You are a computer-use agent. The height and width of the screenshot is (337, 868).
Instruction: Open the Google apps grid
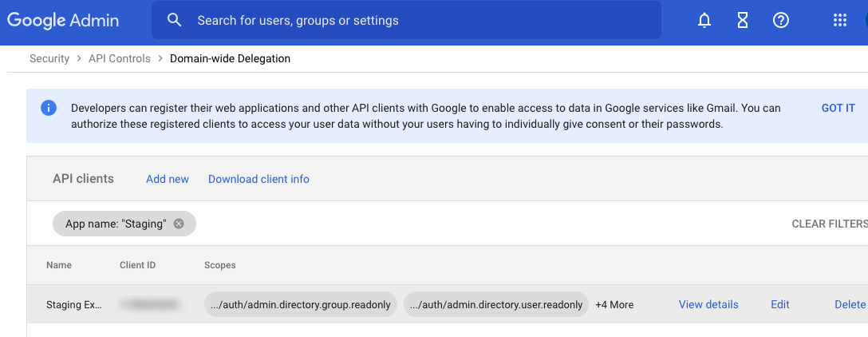(x=840, y=21)
